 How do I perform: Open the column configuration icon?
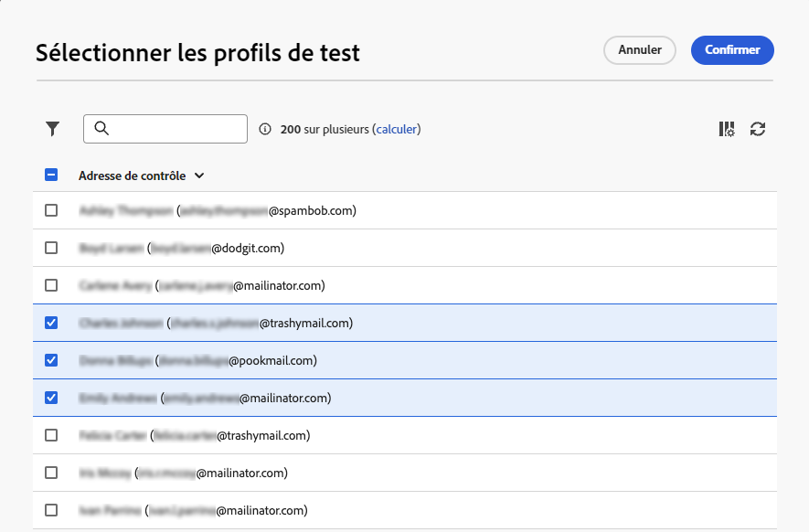pyautogui.click(x=727, y=129)
